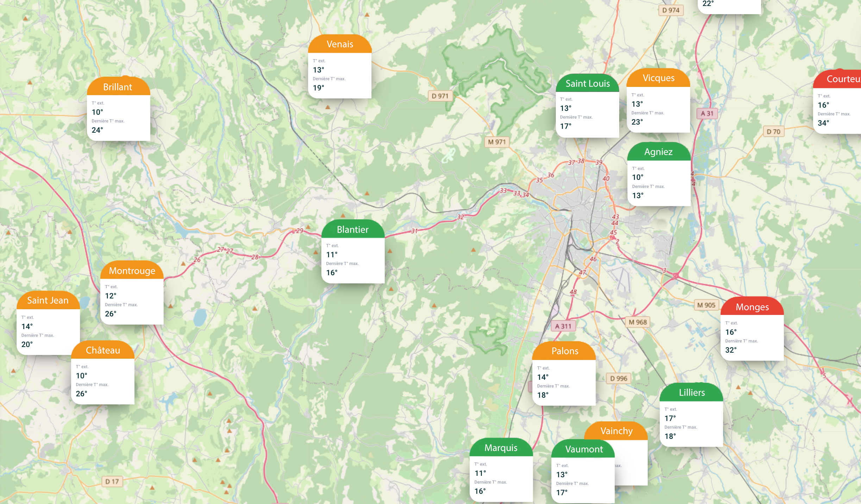Click the D 971 road shield
The height and width of the screenshot is (504, 861).
tap(440, 96)
